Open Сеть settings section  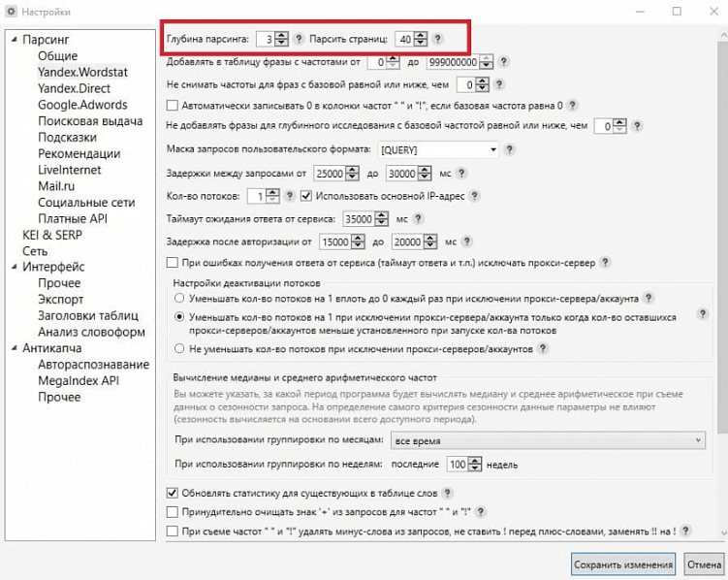click(35, 251)
